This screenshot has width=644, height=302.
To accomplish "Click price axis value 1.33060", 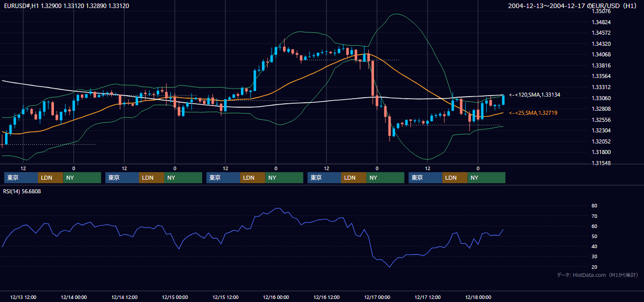I will [601, 98].
